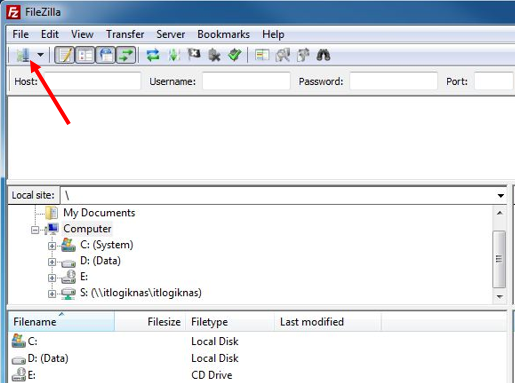
Task: Click the S: network drive icon
Action: point(68,293)
